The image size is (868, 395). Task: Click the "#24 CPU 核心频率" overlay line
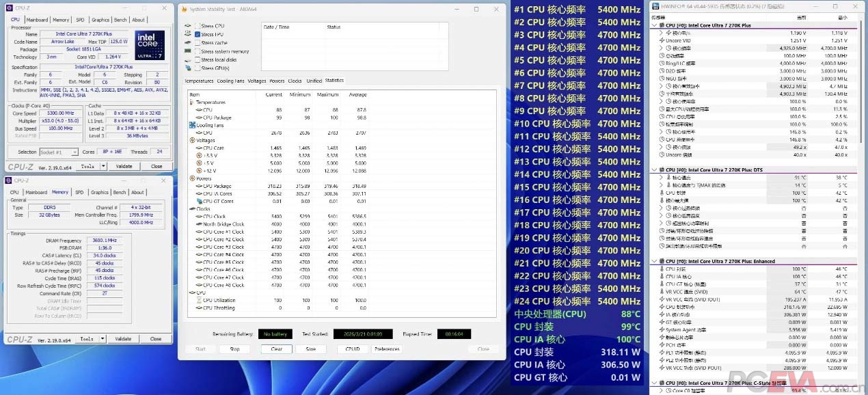577,301
